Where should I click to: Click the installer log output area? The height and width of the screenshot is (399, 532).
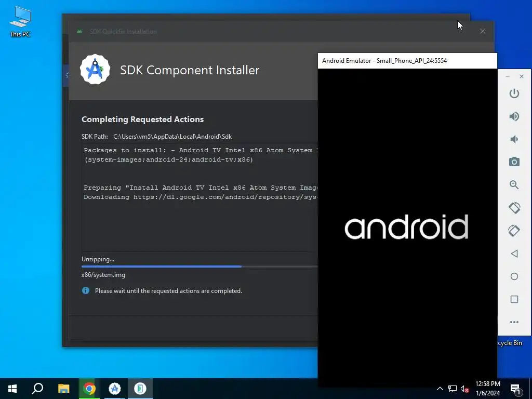click(x=199, y=197)
